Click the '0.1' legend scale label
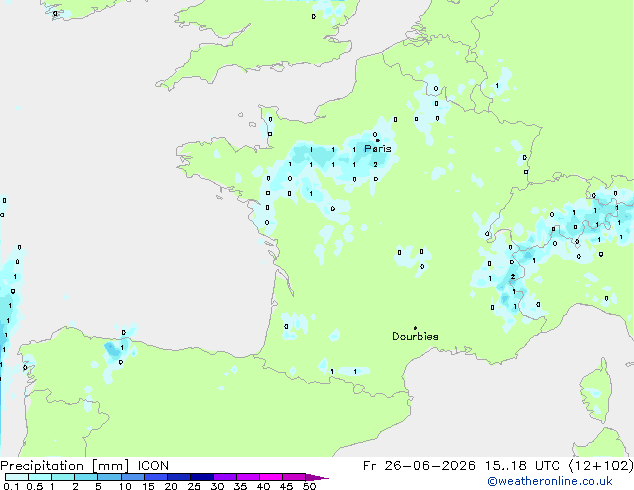Viewport: 634px width, 490px height. click(x=11, y=486)
